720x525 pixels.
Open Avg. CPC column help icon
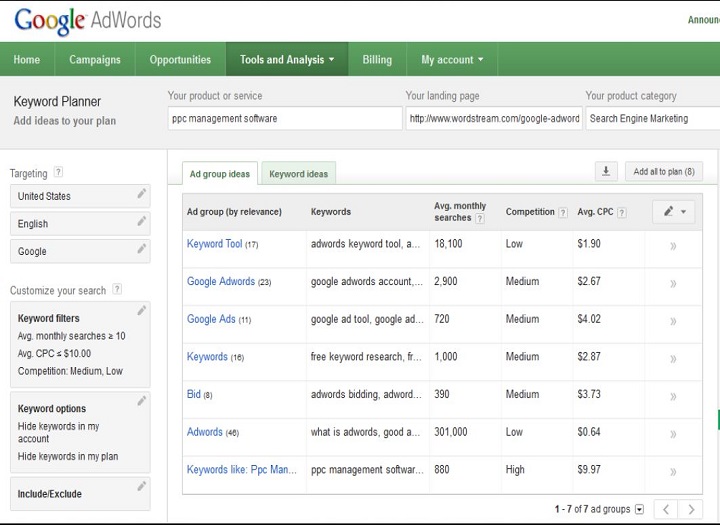coord(622,213)
